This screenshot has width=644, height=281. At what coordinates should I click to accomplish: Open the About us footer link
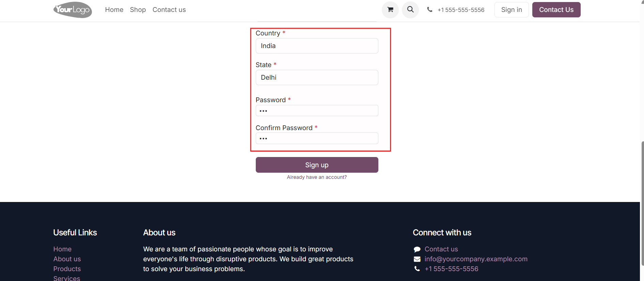point(67,259)
